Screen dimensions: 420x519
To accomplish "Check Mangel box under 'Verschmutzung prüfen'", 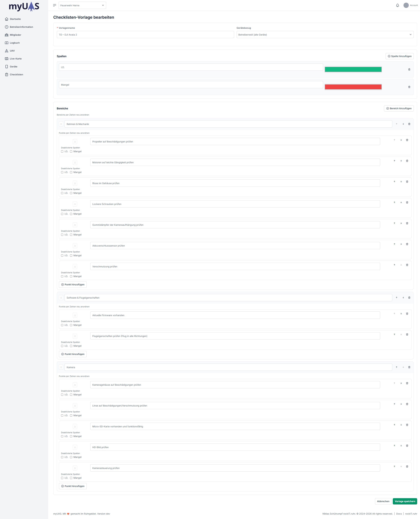I will 71,276.
